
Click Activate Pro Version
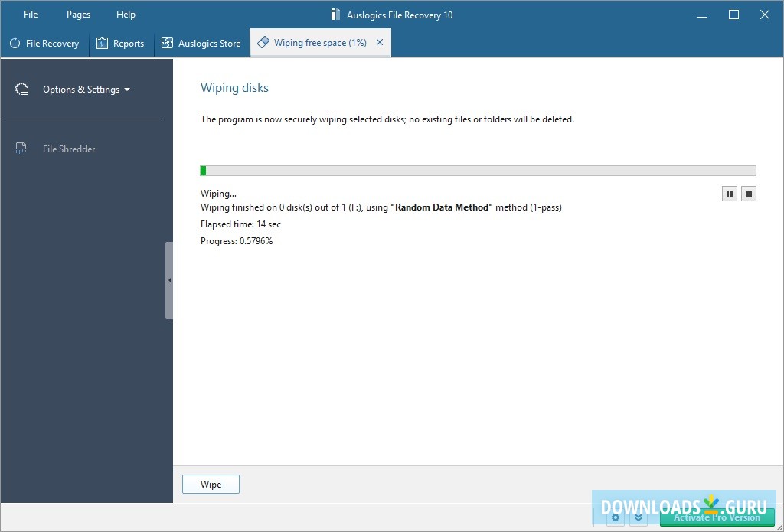[x=716, y=517]
